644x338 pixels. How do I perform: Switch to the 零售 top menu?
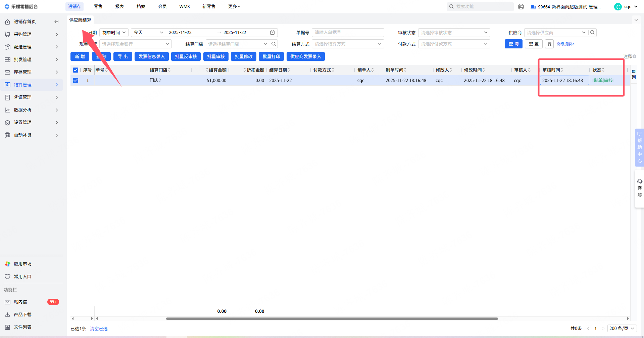pyautogui.click(x=98, y=7)
